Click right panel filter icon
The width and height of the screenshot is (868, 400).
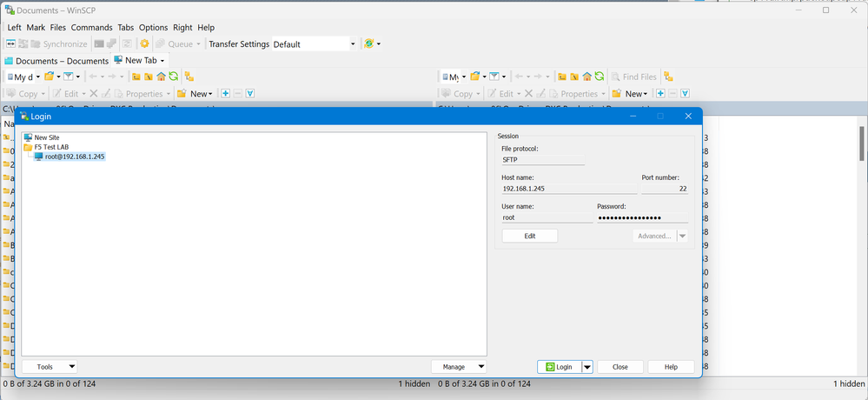tap(494, 77)
